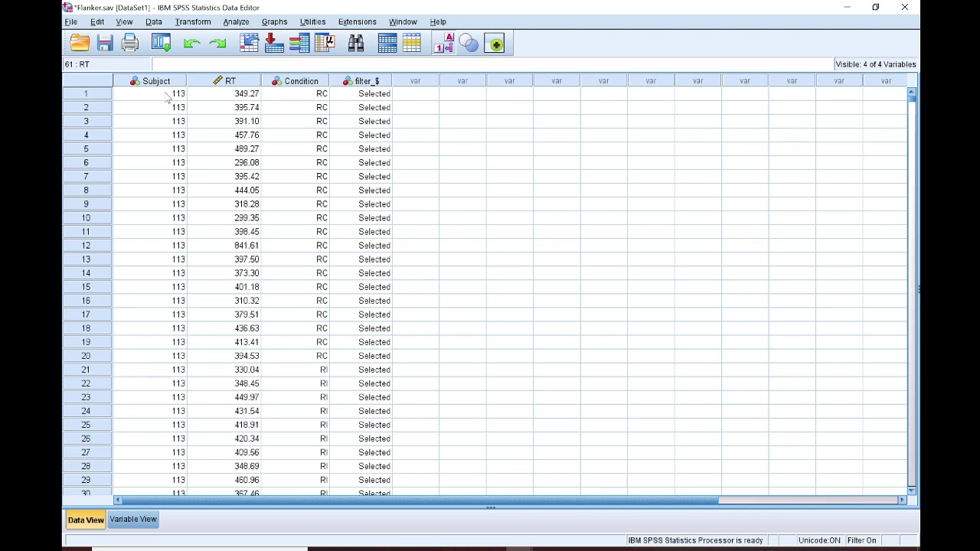
Task: Click the Subject cell in row 25
Action: (x=149, y=425)
